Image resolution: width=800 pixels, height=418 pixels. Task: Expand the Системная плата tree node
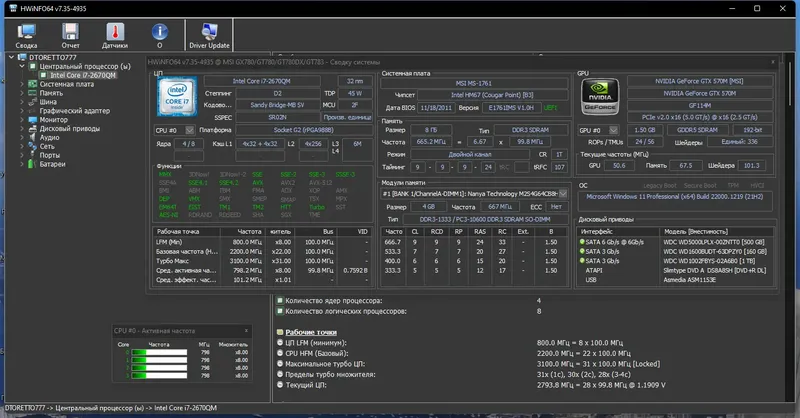[24, 84]
